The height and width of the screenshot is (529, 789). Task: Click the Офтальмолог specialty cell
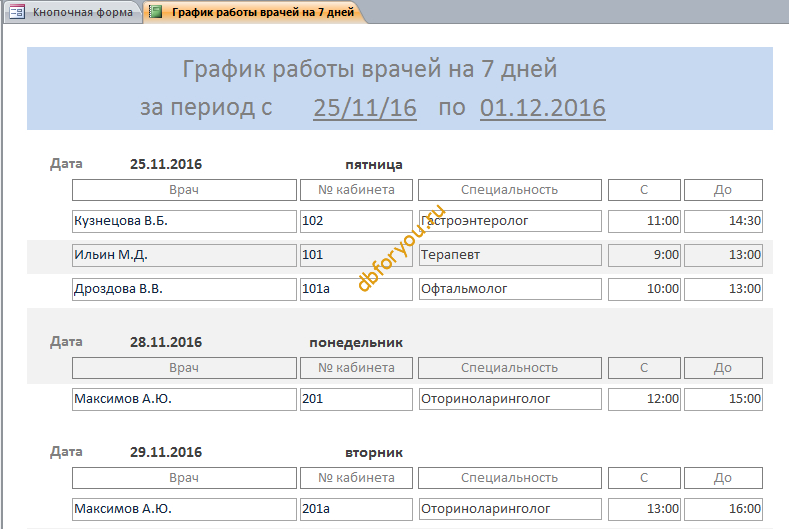coord(510,289)
